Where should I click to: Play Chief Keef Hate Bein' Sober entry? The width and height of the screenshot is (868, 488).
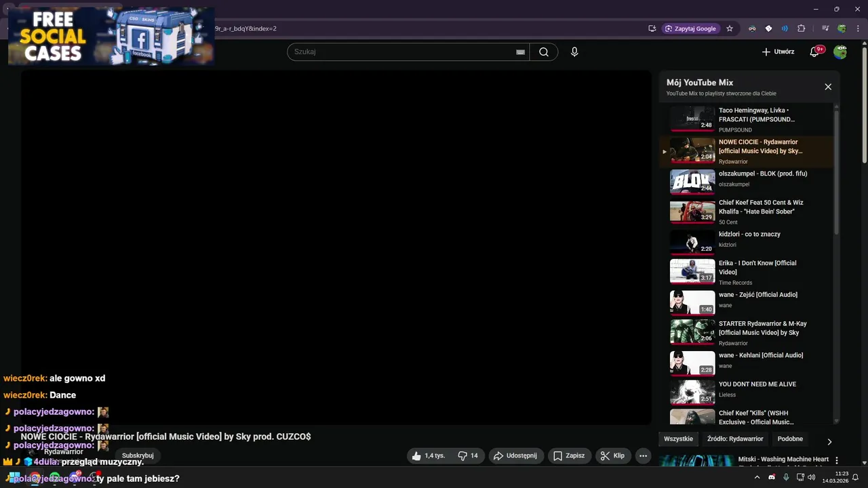pyautogui.click(x=746, y=211)
